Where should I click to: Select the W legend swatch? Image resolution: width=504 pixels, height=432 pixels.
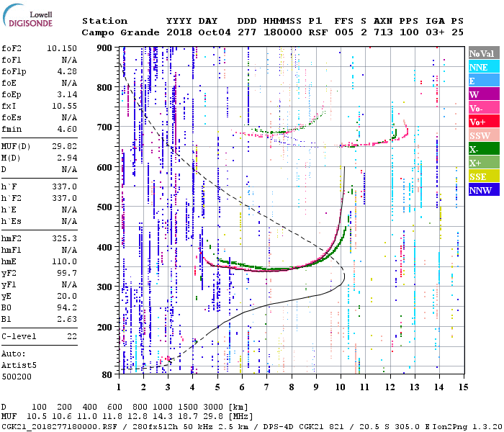484,94
